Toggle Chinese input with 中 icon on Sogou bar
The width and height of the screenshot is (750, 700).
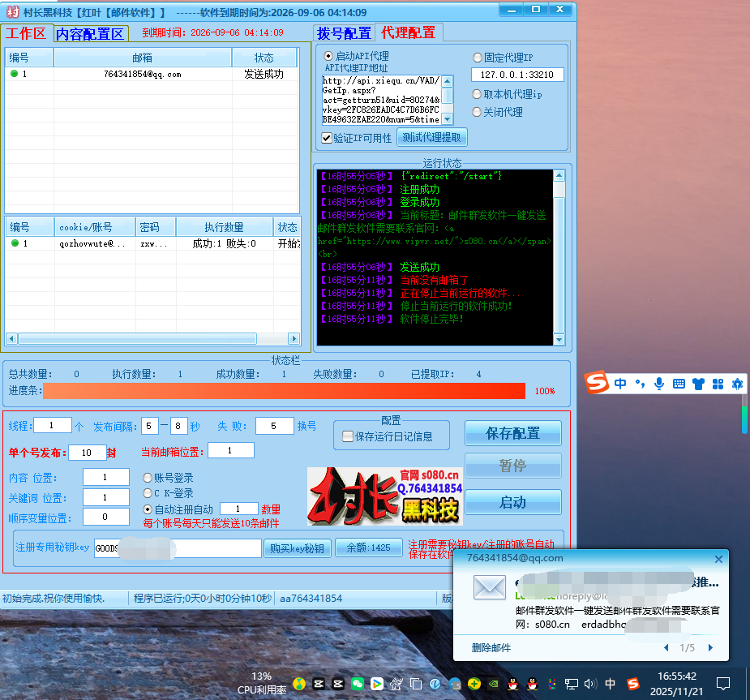point(620,384)
